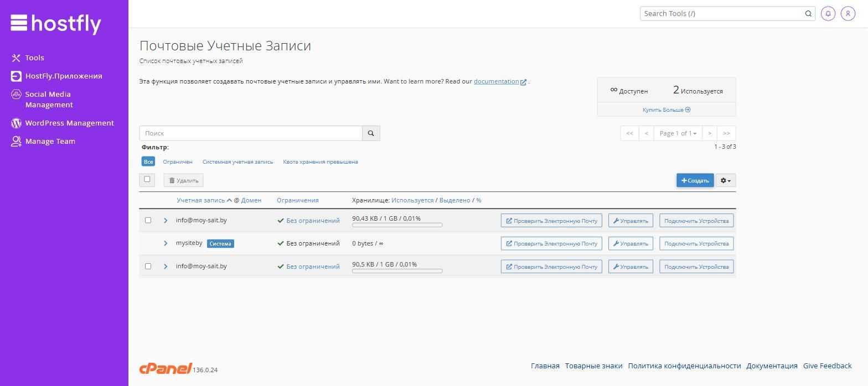Viewport: 868px width, 386px height.
Task: Tick the select-all checkbox above the table
Action: coord(147,179)
